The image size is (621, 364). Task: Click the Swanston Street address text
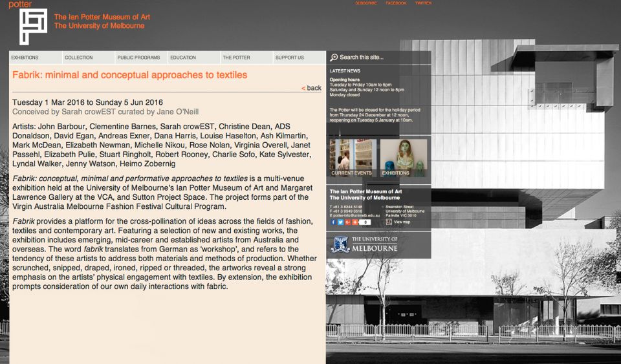(x=400, y=207)
